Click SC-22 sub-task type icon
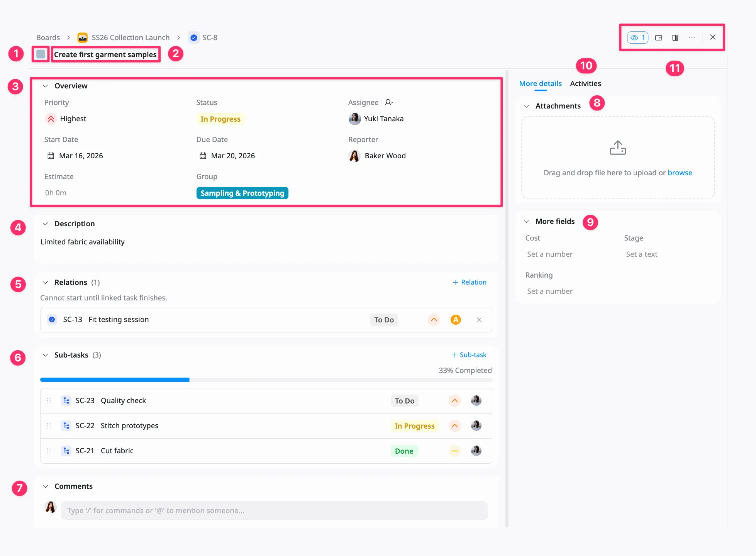The width and height of the screenshot is (756, 556). coord(66,426)
